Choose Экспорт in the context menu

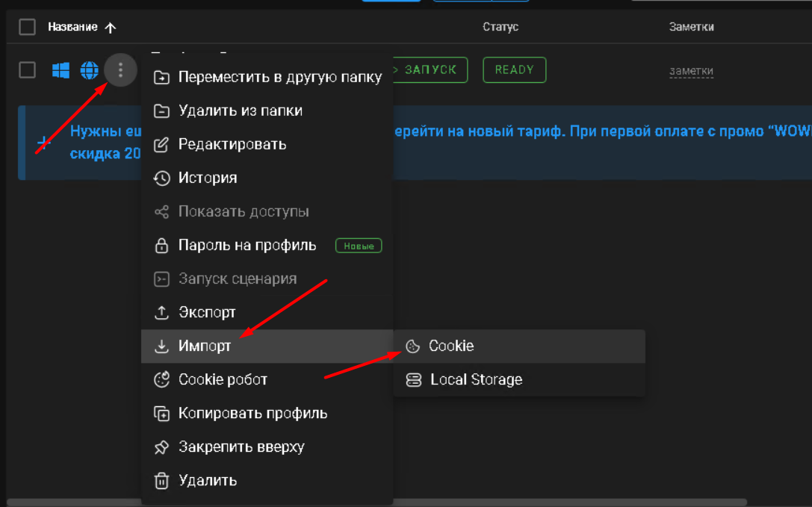[207, 313]
